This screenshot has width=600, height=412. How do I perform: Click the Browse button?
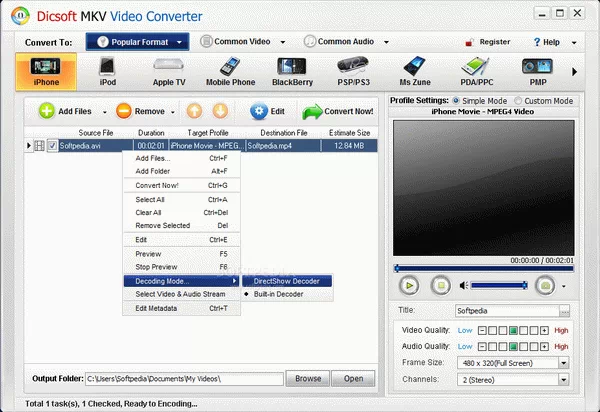click(308, 379)
